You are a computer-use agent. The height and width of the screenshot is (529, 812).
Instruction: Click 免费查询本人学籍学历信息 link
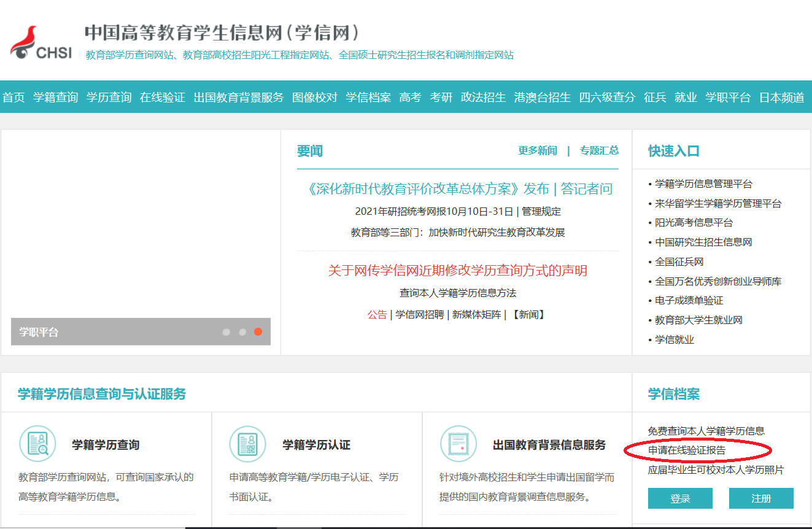pyautogui.click(x=706, y=431)
